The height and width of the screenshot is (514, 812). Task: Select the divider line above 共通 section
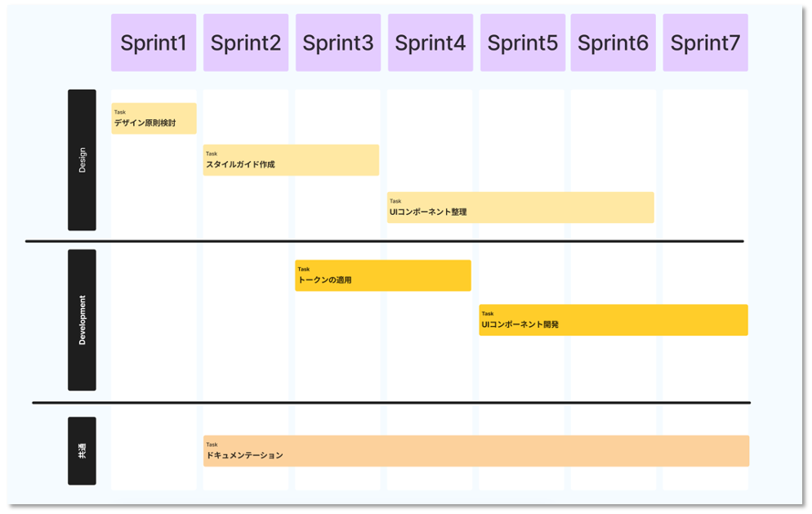click(390, 403)
